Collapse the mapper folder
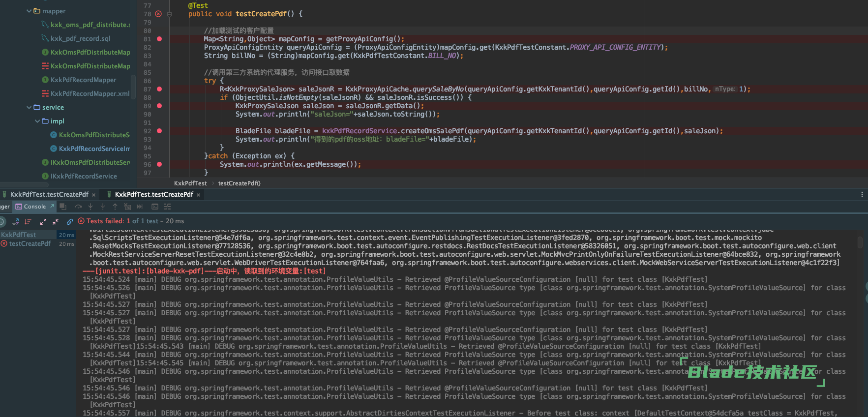This screenshot has height=417, width=868. click(x=29, y=11)
